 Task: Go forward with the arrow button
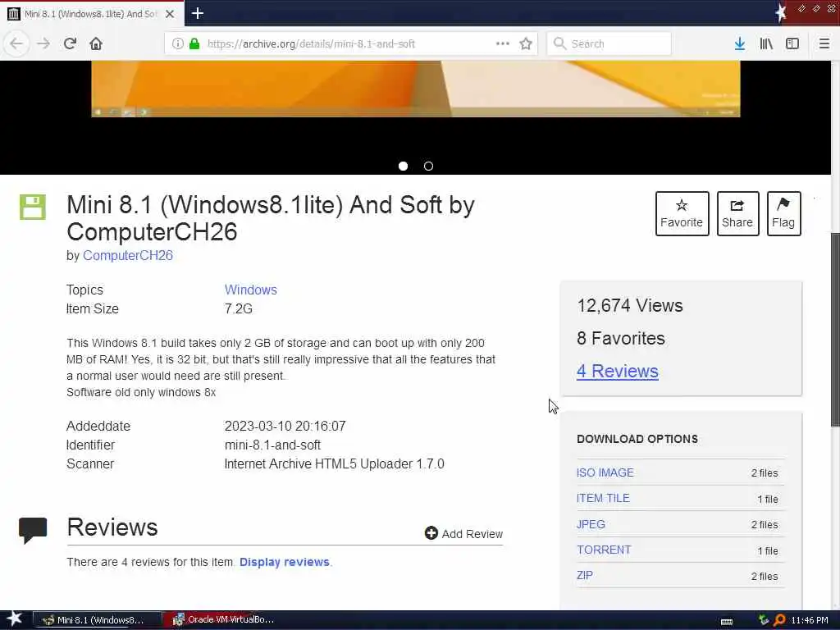pos(43,43)
